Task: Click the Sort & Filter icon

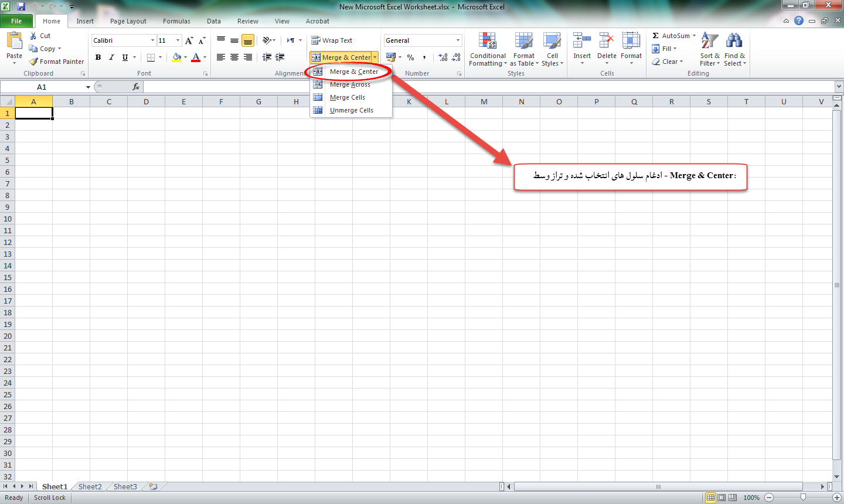Action: pyautogui.click(x=709, y=41)
